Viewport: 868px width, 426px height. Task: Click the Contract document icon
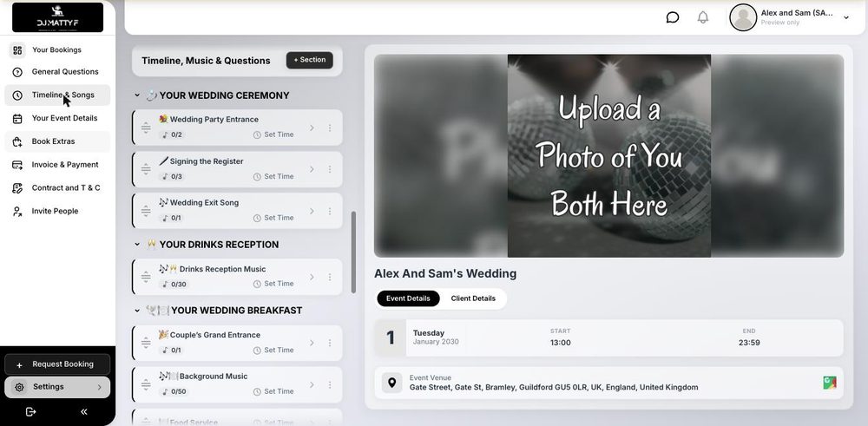17,188
